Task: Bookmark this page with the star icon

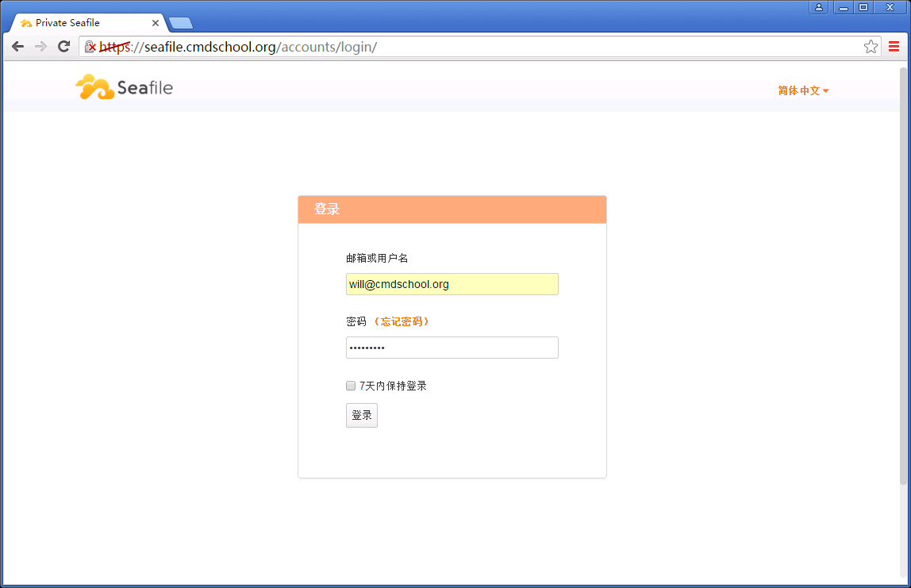Action: click(x=871, y=47)
